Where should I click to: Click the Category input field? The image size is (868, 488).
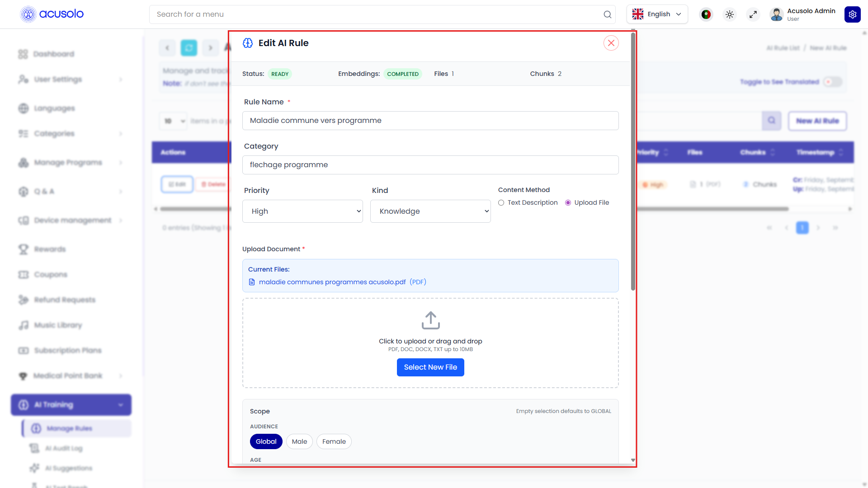(x=430, y=165)
